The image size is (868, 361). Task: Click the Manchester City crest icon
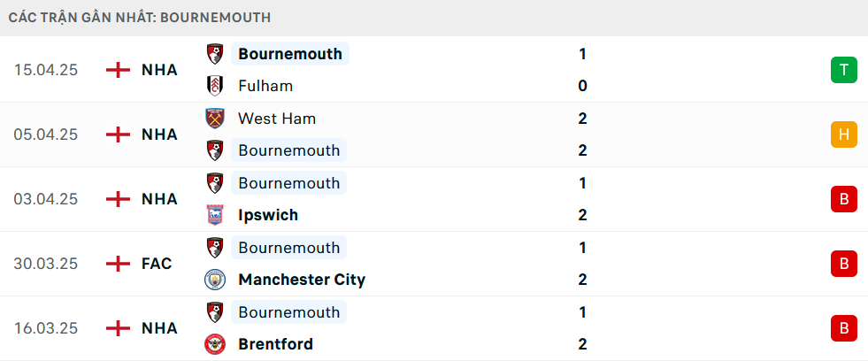213,280
